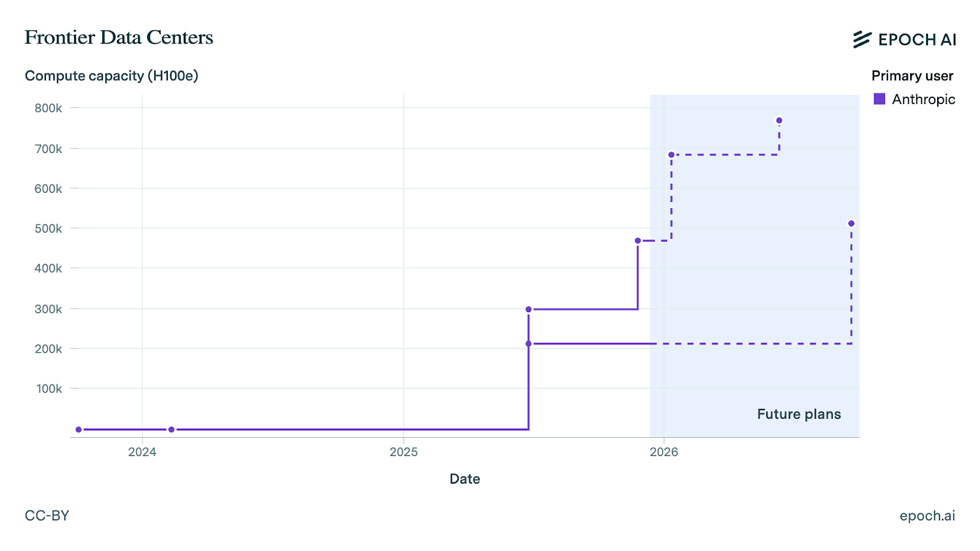Click the 800k y-axis tick label
Screen dimensions: 980x551
pos(48,108)
